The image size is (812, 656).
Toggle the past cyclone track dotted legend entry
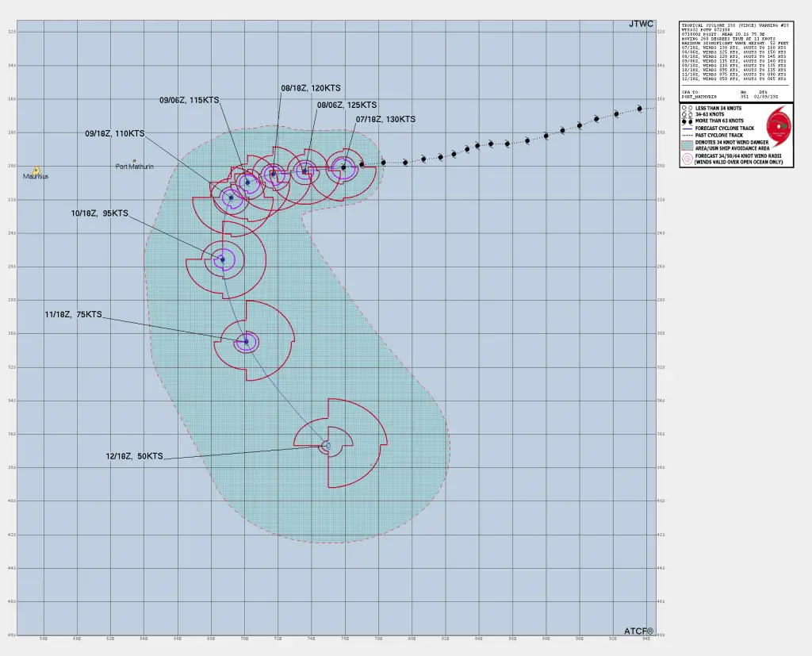(688, 135)
